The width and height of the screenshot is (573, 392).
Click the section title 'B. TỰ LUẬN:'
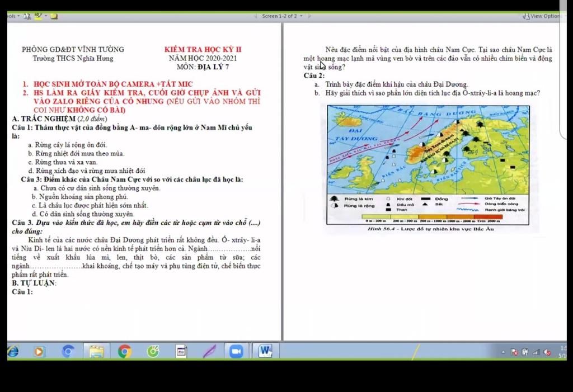tap(34, 283)
